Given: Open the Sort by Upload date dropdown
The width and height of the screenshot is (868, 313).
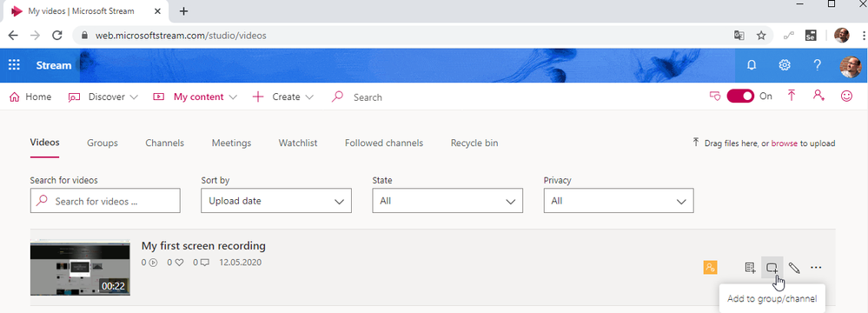Looking at the screenshot, I should pyautogui.click(x=276, y=201).
